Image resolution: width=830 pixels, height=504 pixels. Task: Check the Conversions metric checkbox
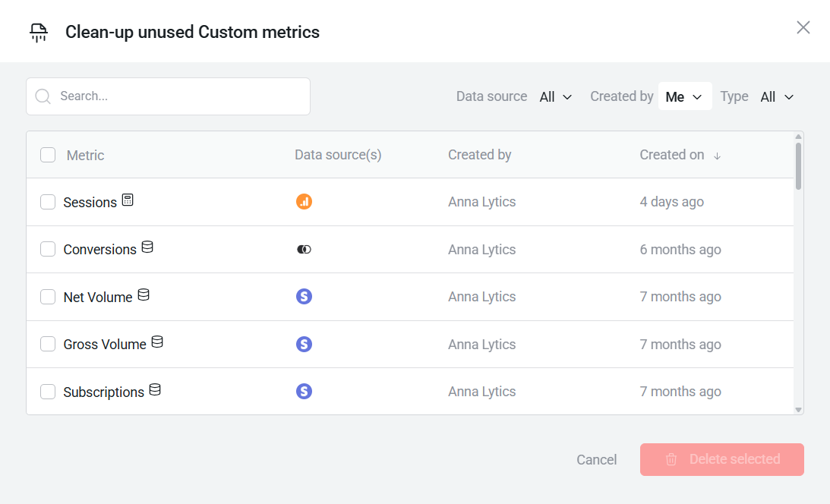tap(48, 249)
